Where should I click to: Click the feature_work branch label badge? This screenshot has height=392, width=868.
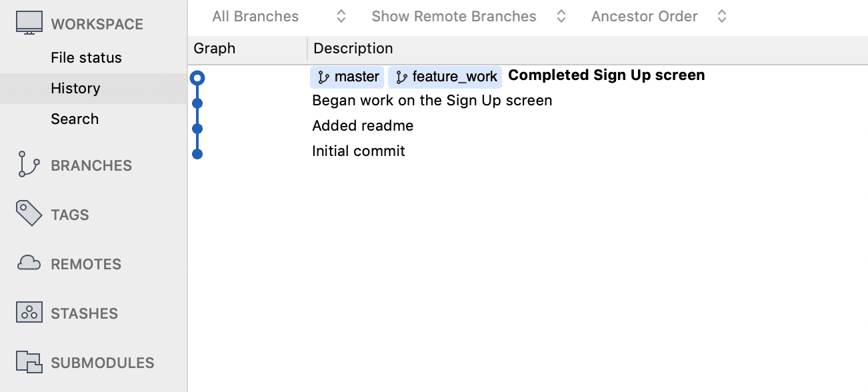pyautogui.click(x=445, y=77)
